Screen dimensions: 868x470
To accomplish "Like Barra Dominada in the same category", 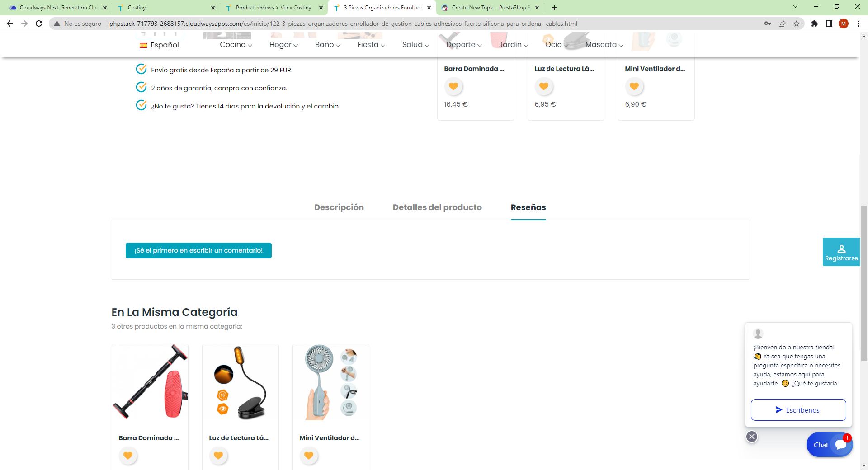I will pyautogui.click(x=128, y=456).
